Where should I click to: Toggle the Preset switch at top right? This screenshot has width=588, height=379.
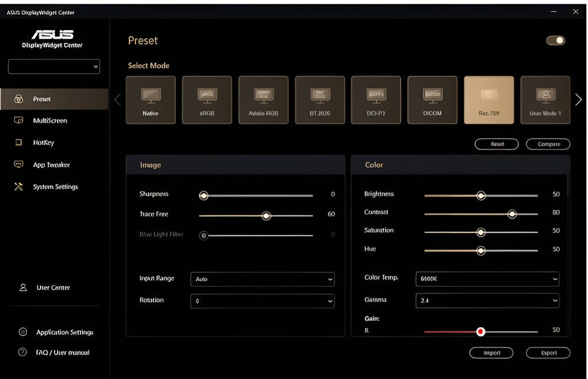pyautogui.click(x=555, y=41)
